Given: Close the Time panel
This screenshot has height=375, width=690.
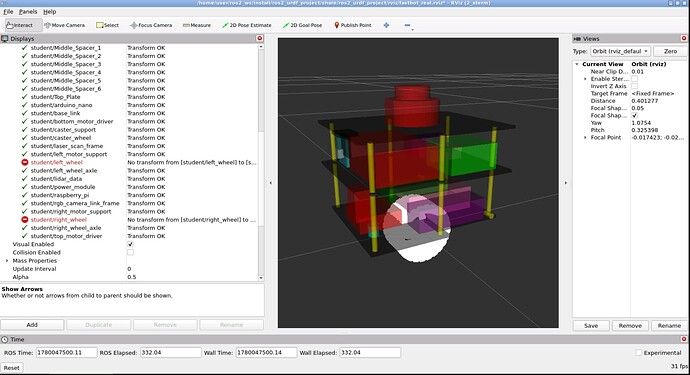Looking at the screenshot, I should coord(684,339).
